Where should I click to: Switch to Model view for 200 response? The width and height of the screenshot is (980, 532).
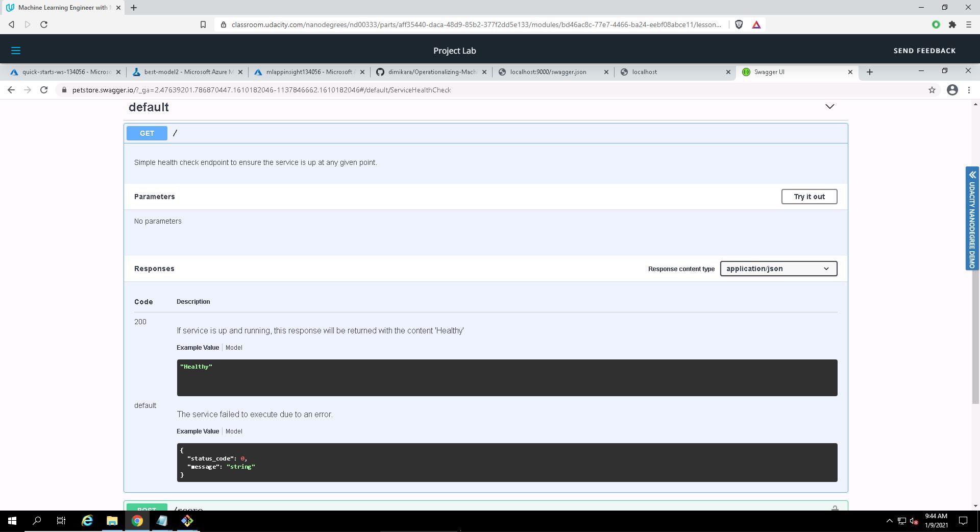234,348
